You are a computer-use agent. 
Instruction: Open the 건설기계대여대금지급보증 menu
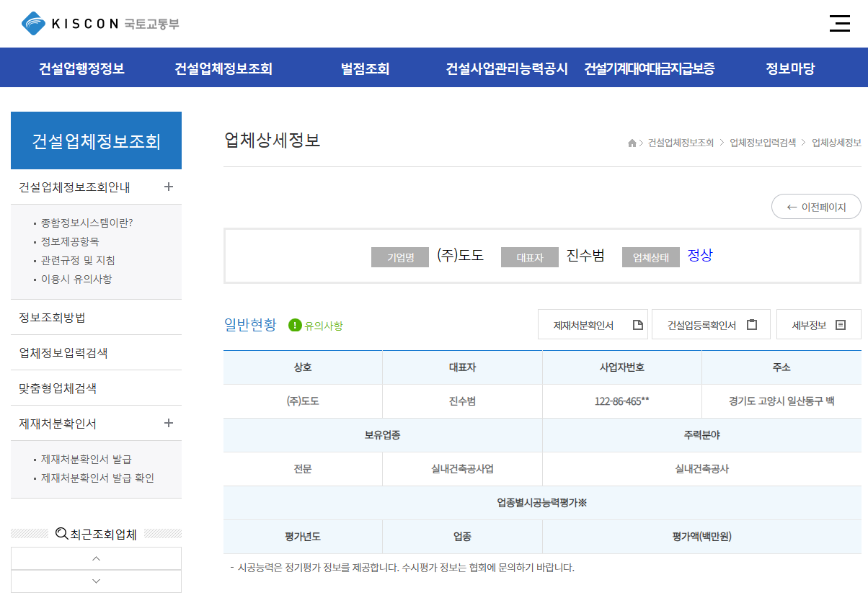(649, 68)
